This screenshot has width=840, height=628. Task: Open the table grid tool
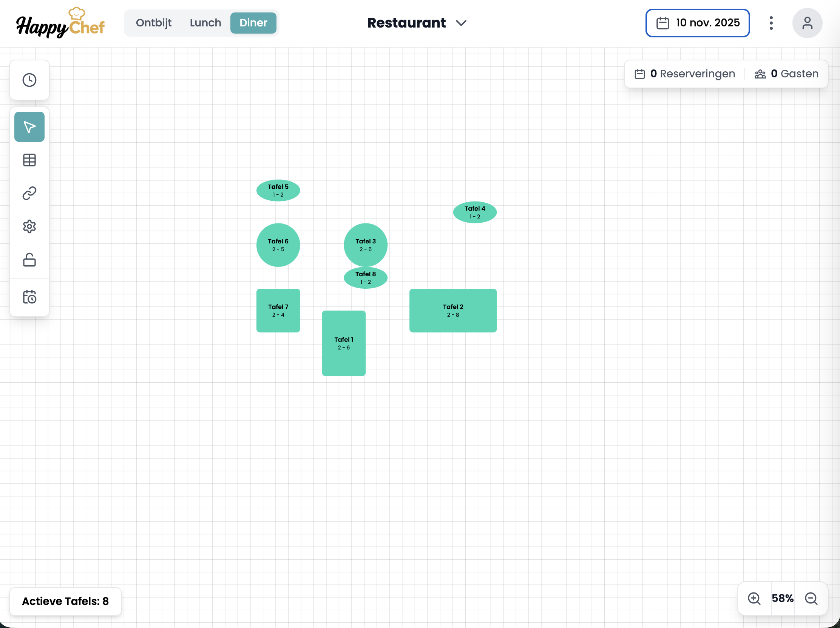pyautogui.click(x=29, y=160)
